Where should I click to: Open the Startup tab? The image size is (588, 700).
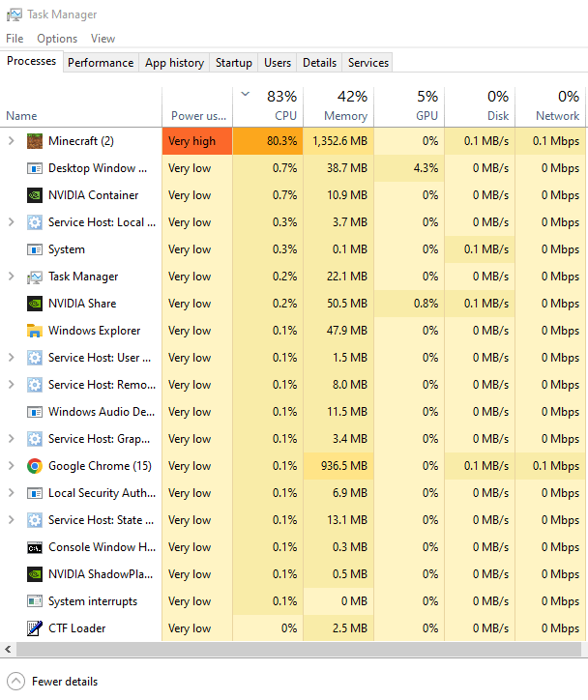(233, 63)
